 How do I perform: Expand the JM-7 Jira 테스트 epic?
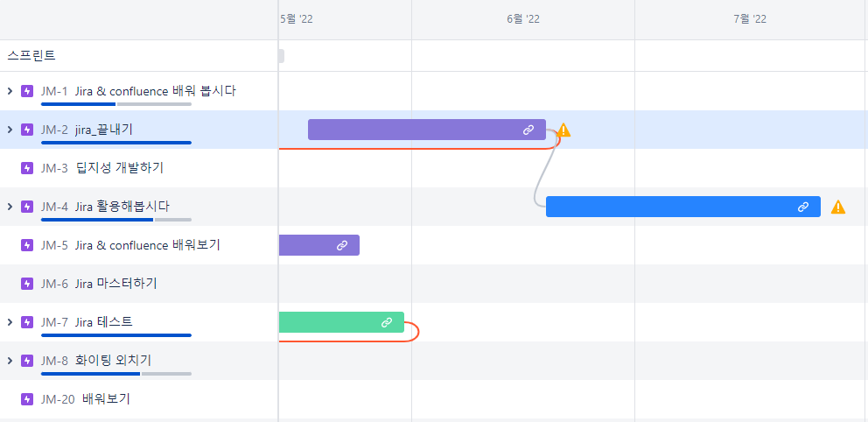click(x=10, y=322)
